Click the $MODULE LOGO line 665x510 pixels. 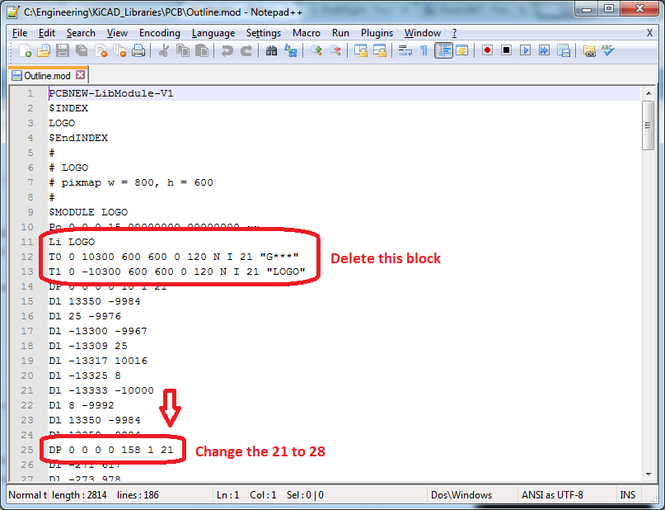pos(88,212)
